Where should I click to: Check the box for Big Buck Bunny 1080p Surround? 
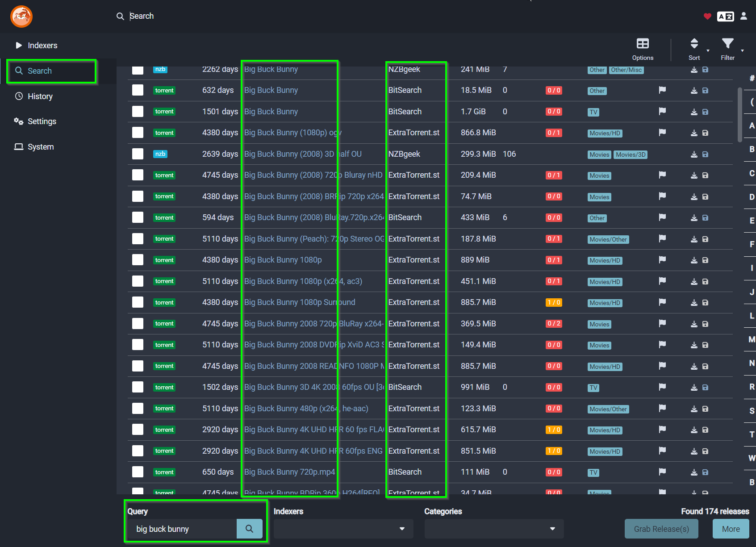[x=138, y=302]
